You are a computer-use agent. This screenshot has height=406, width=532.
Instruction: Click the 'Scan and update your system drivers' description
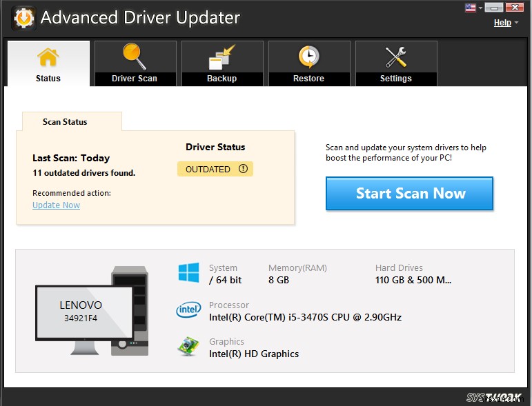click(406, 152)
